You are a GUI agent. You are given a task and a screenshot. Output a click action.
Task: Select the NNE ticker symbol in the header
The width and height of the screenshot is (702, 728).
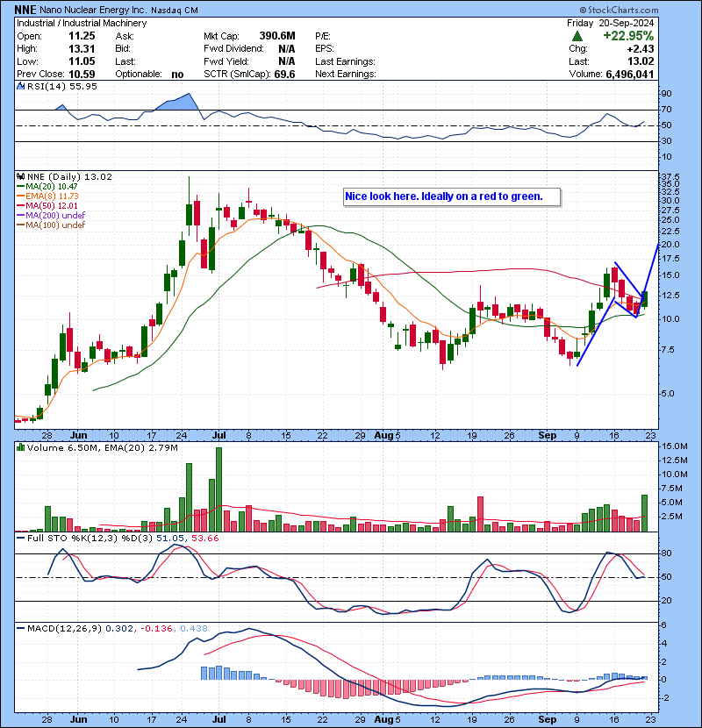[25, 10]
